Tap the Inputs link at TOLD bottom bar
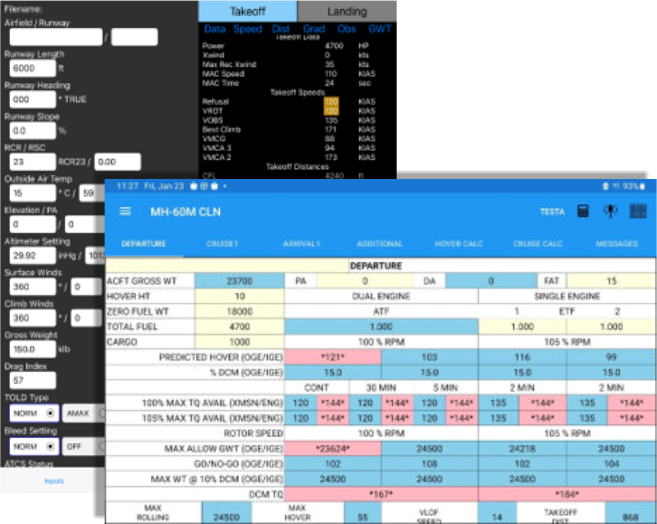Image resolution: width=657 pixels, height=524 pixels. [54, 481]
